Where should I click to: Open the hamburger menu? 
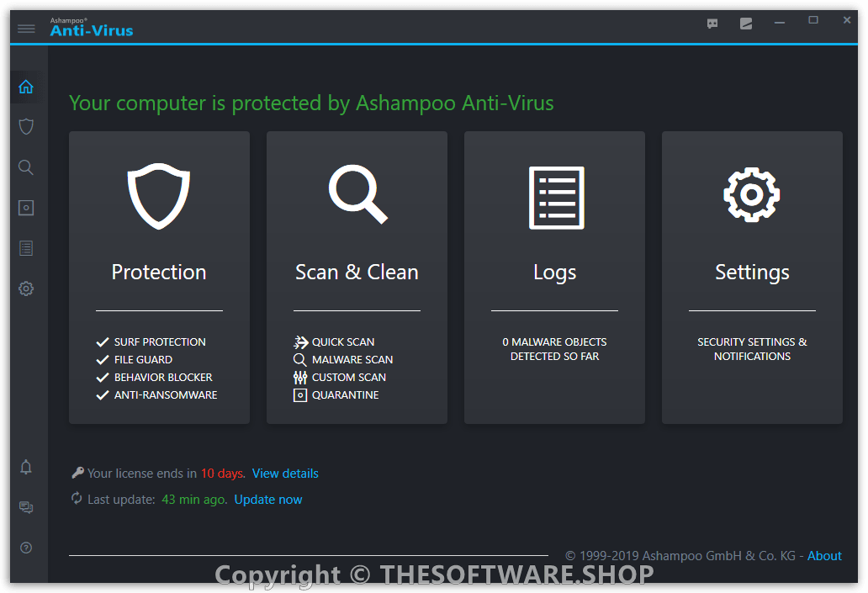pos(26,28)
